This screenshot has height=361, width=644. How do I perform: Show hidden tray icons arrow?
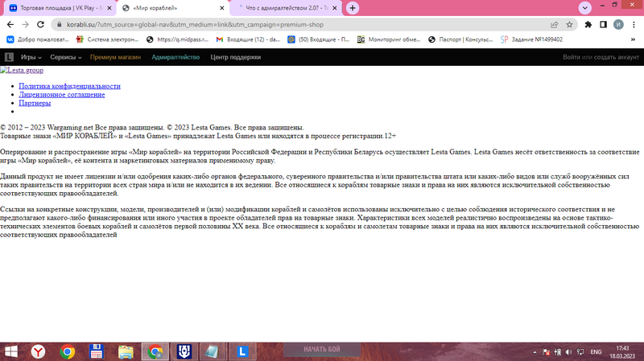coord(535,352)
